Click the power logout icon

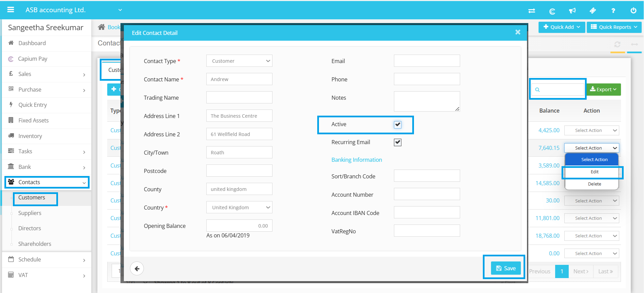point(633,11)
